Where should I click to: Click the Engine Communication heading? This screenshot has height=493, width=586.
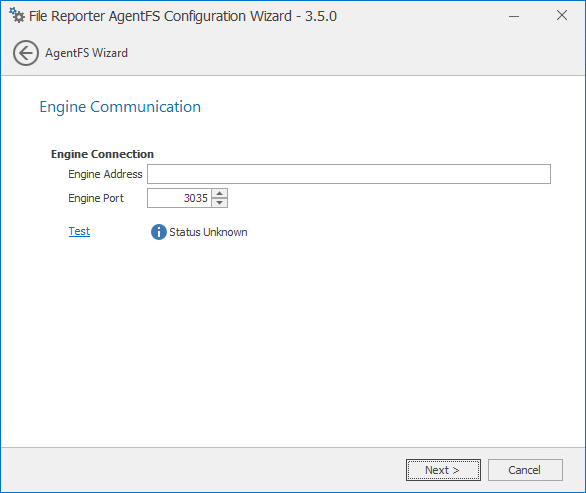pos(120,107)
